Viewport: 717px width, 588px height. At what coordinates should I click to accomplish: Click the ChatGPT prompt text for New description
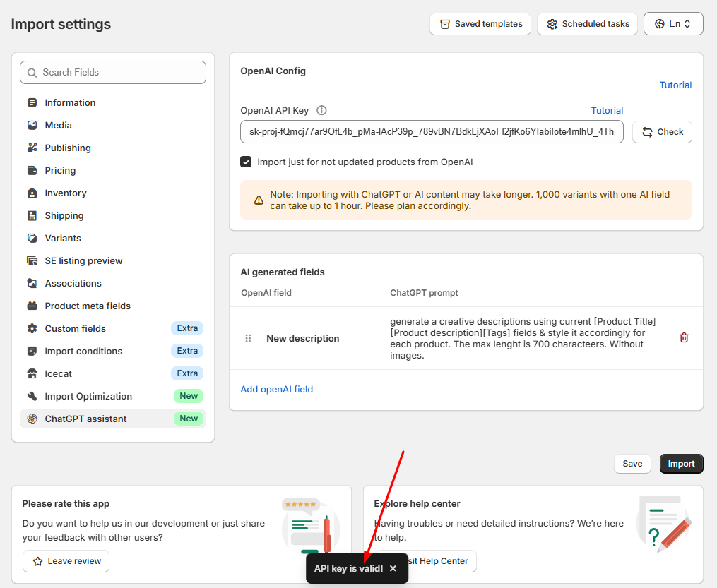point(523,339)
